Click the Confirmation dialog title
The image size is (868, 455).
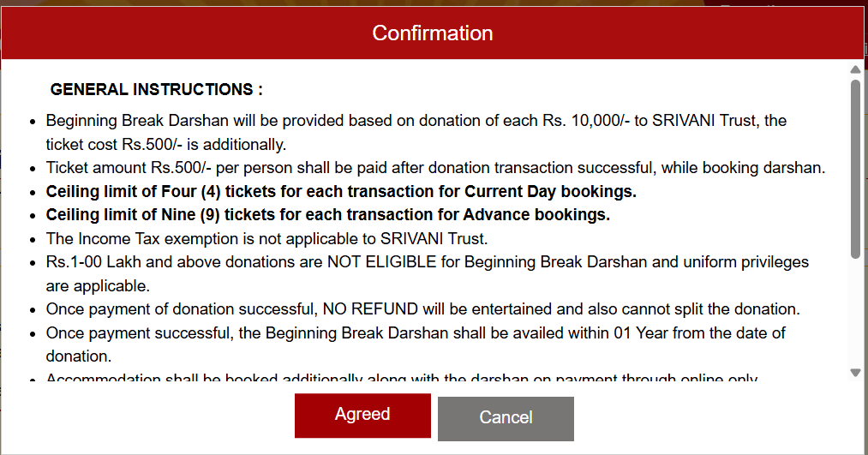pyautogui.click(x=433, y=33)
